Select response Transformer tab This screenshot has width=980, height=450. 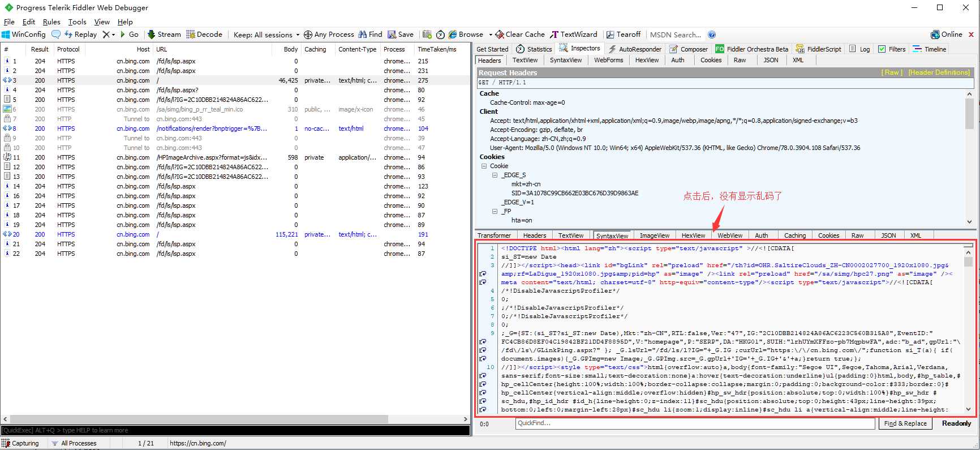point(494,235)
